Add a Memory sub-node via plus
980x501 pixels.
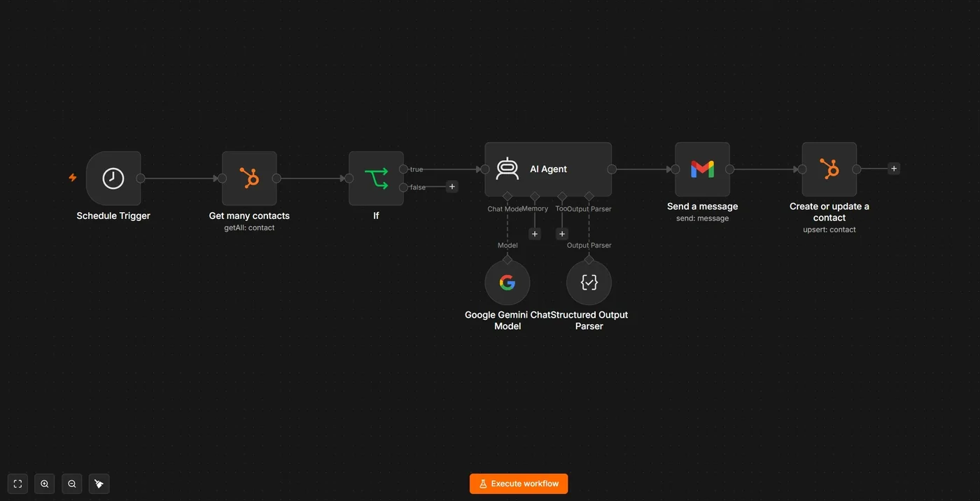pyautogui.click(x=535, y=234)
